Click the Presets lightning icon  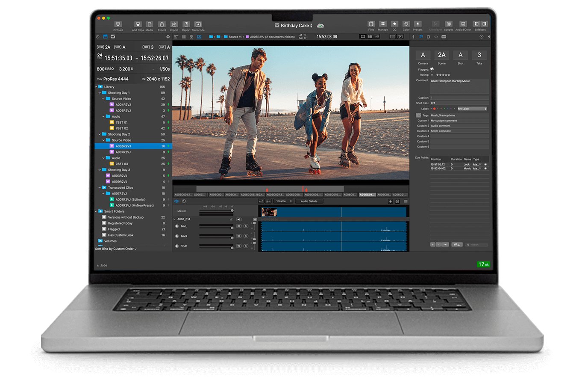coord(417,24)
